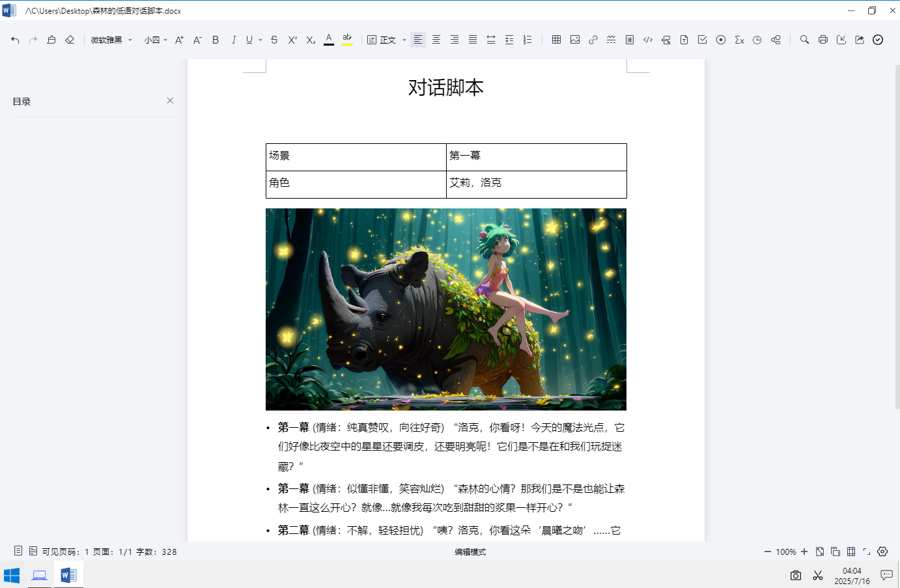The height and width of the screenshot is (588, 900).
Task: Insert a radio button control
Action: 720,40
